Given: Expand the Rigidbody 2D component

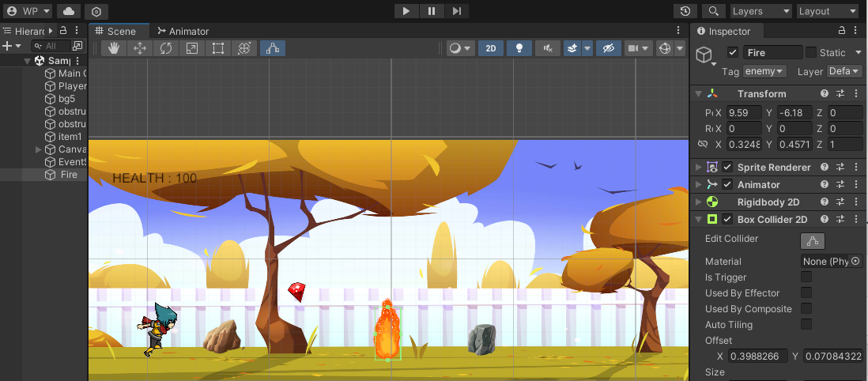Looking at the screenshot, I should 698,202.
